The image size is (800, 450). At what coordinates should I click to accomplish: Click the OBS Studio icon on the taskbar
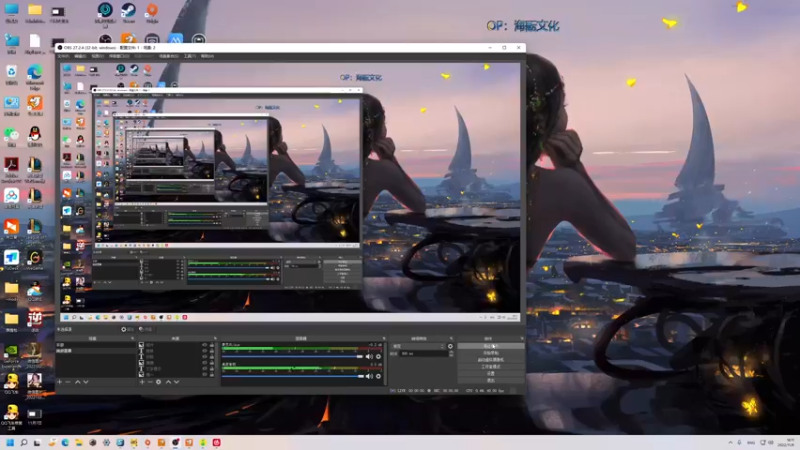pos(176,442)
